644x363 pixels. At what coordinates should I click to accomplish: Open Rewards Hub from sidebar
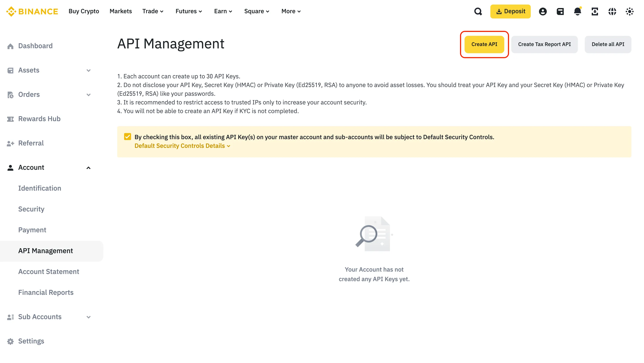(39, 119)
